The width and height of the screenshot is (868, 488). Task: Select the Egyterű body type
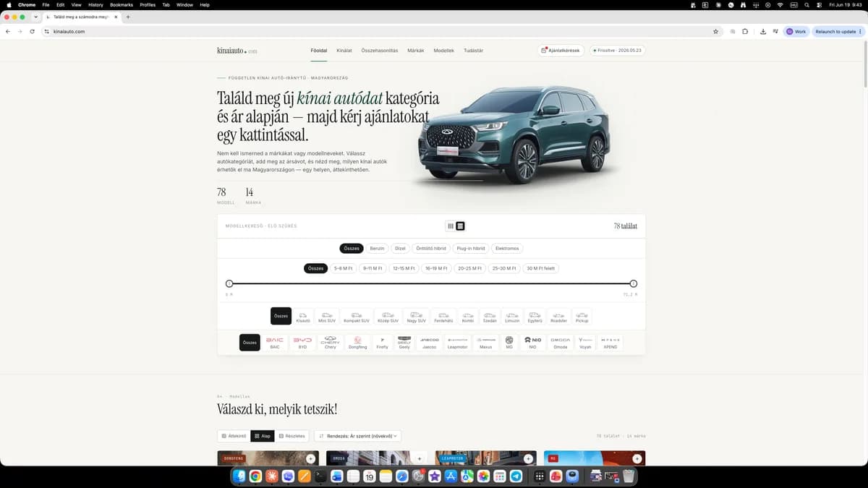535,316
